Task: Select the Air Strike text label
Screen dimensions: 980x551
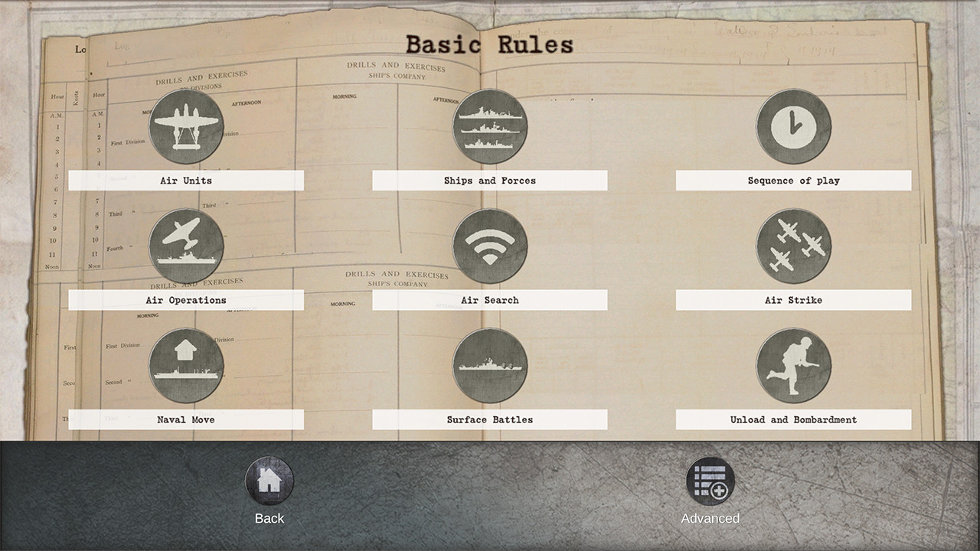Action: (793, 300)
